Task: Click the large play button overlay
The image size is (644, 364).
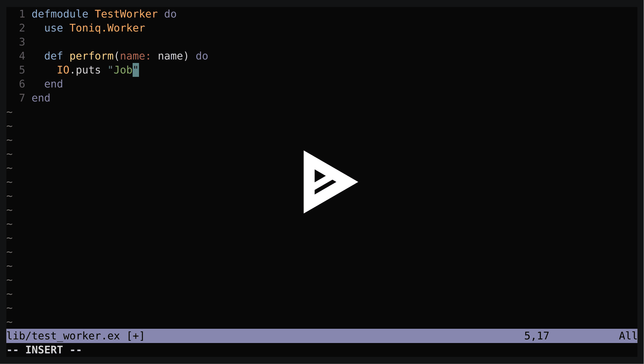Action: click(330, 182)
